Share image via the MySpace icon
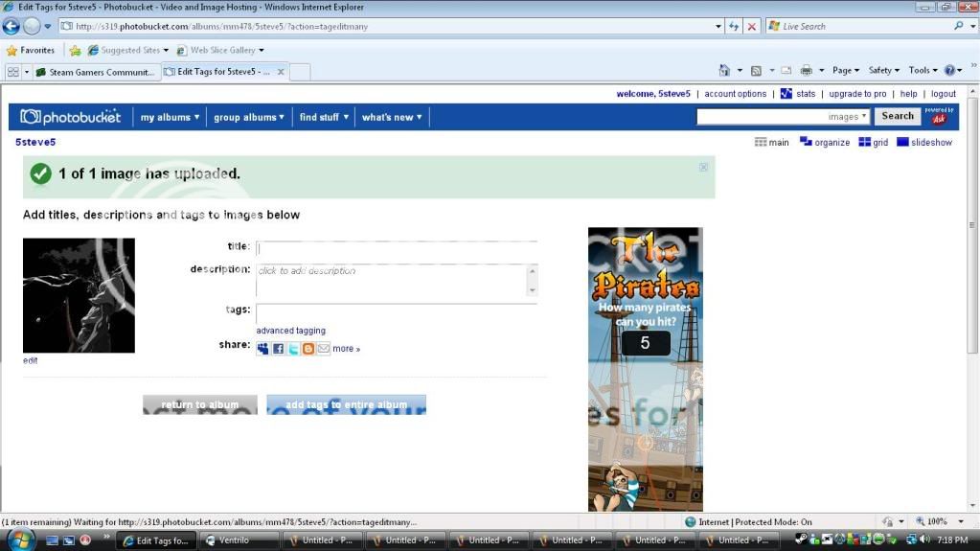Image resolution: width=980 pixels, height=551 pixels. 262,349
